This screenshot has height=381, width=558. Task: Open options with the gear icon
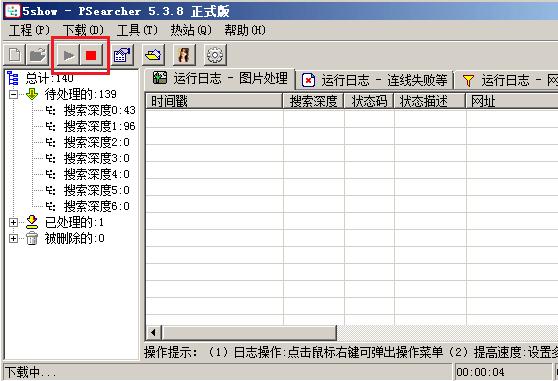215,55
